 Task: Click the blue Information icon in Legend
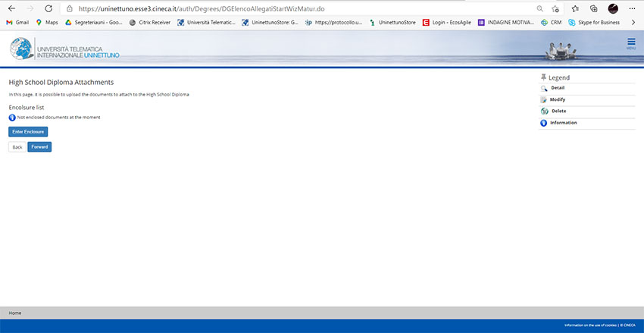[x=544, y=123]
